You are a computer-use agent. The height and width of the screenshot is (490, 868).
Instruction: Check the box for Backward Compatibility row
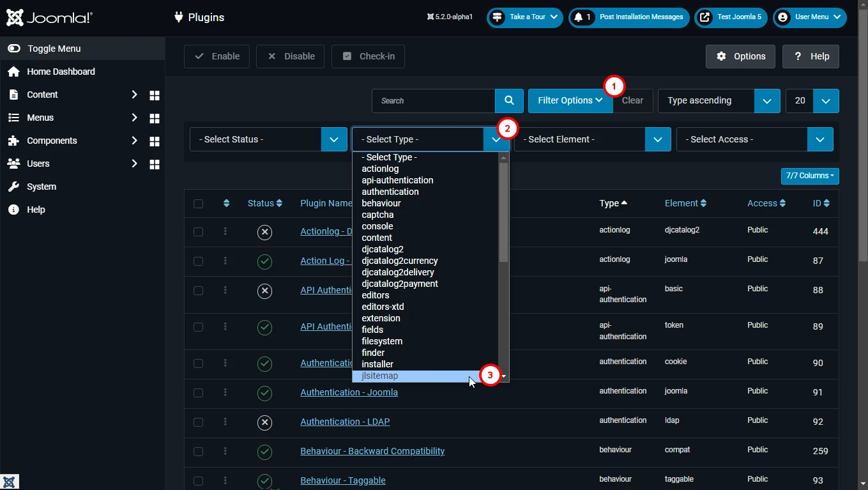tap(198, 452)
